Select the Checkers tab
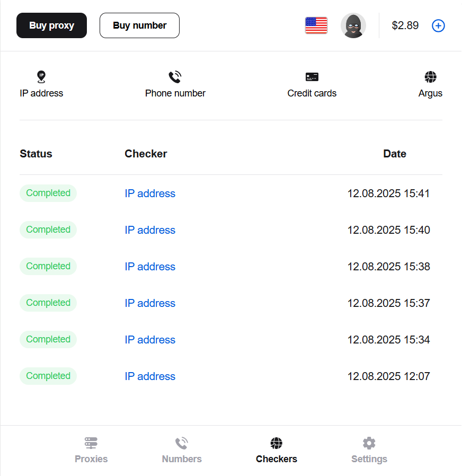This screenshot has width=462, height=476. click(276, 450)
